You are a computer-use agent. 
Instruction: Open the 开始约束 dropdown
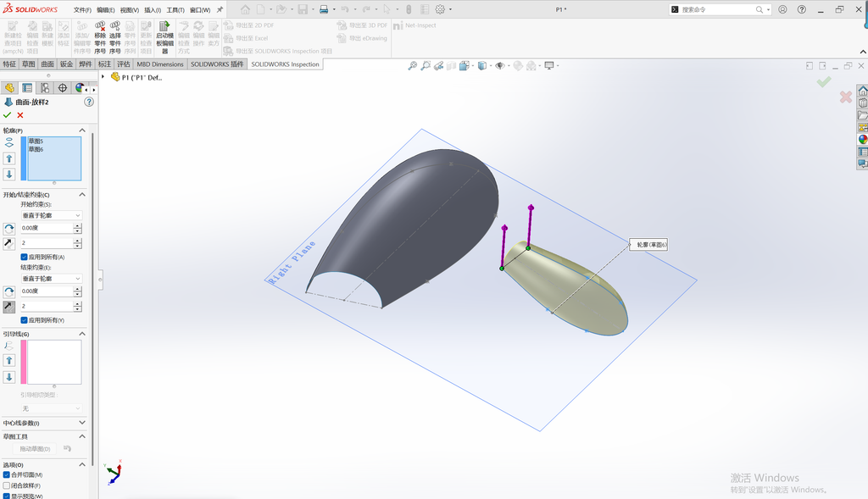pos(52,215)
